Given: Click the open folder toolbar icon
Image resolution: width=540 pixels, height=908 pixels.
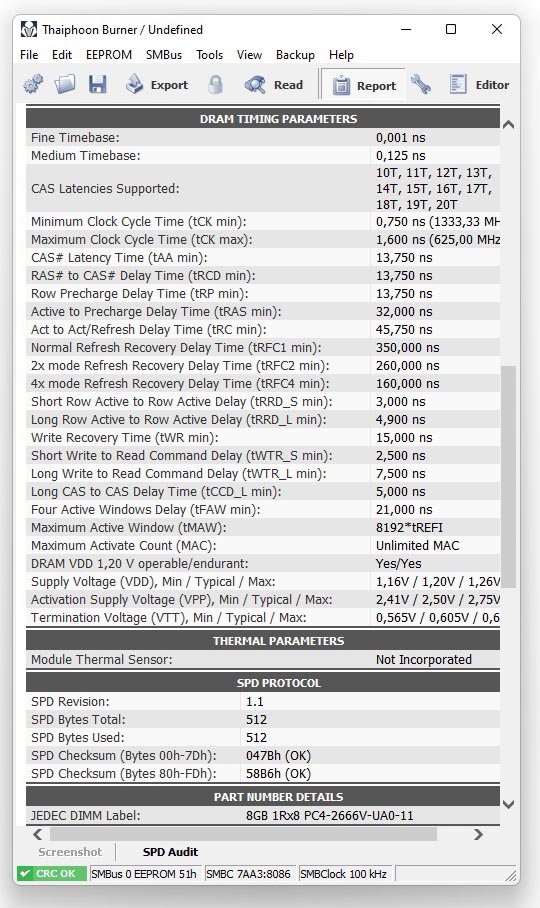Looking at the screenshot, I should (x=65, y=85).
